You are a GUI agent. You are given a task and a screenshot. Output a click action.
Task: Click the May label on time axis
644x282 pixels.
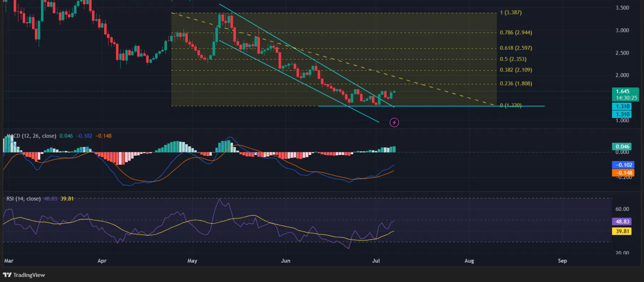coord(192,261)
